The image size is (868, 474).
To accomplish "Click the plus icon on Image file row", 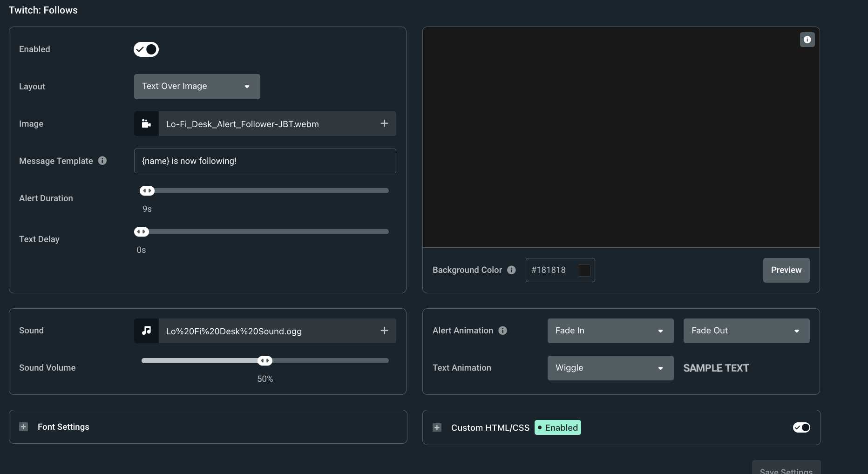I will click(x=384, y=123).
